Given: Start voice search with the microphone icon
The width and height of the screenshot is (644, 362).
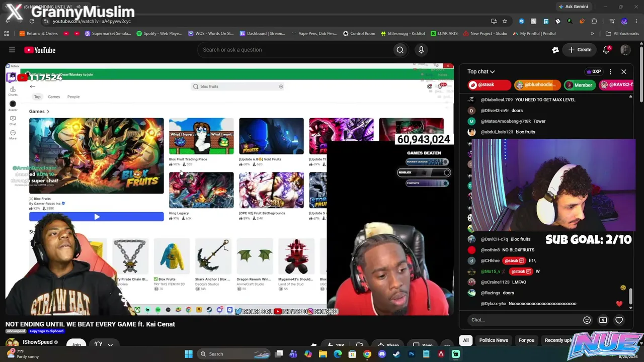Looking at the screenshot, I should click(x=421, y=50).
